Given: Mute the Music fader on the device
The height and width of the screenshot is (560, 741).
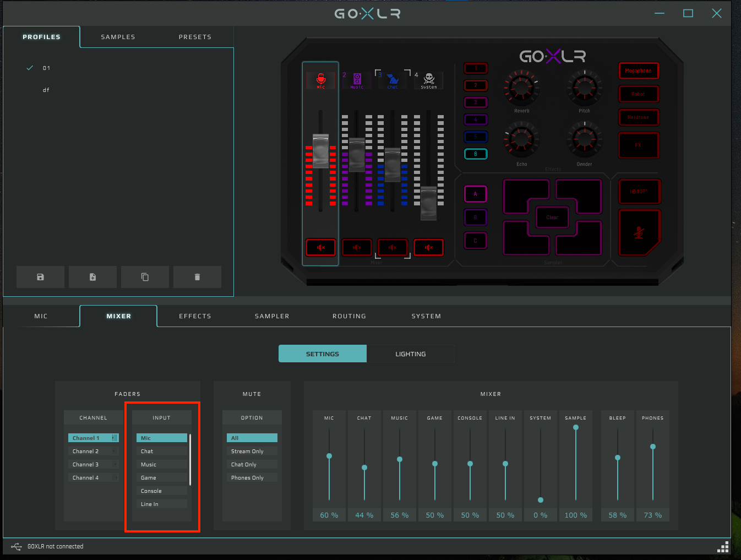Looking at the screenshot, I should pos(357,247).
